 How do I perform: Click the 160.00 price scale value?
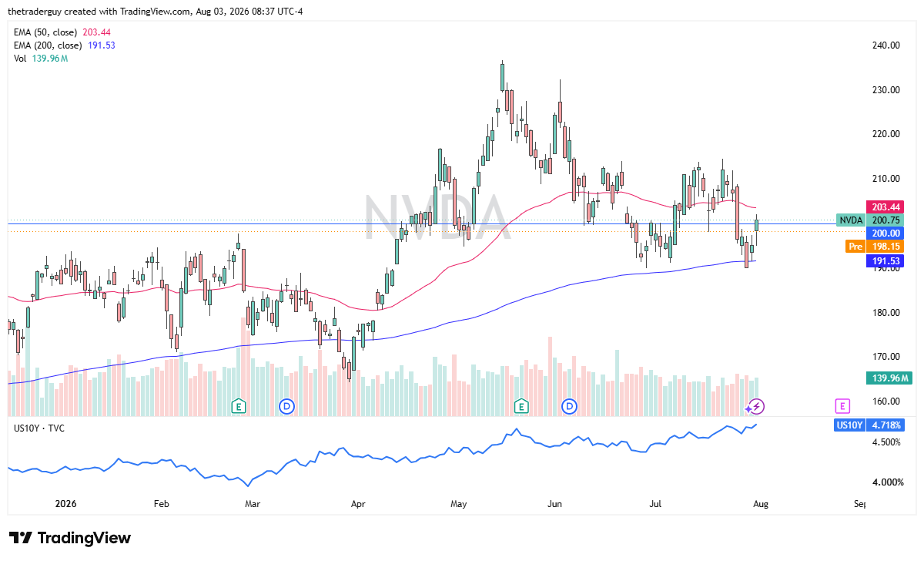pyautogui.click(x=885, y=401)
